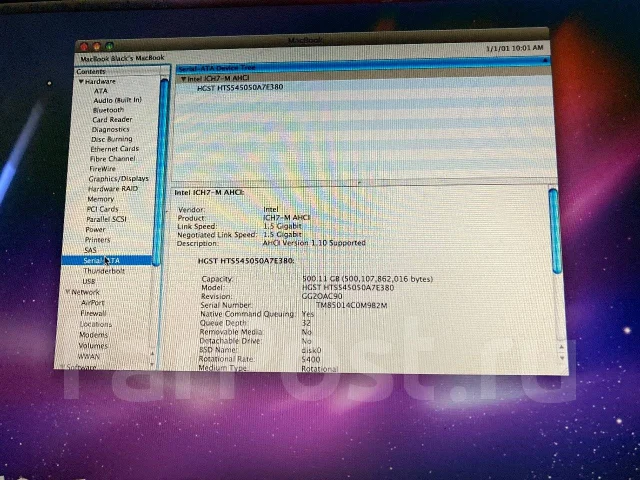The width and height of the screenshot is (640, 480).
Task: Select Printers in Contents list
Action: click(x=97, y=240)
